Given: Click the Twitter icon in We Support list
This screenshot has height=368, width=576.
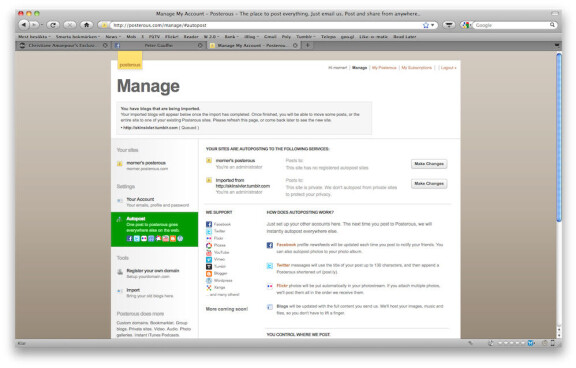Looking at the screenshot, I should coord(209,231).
